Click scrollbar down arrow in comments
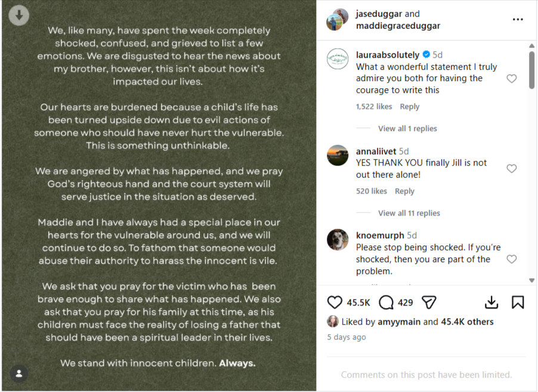The image size is (538, 392). [531, 280]
